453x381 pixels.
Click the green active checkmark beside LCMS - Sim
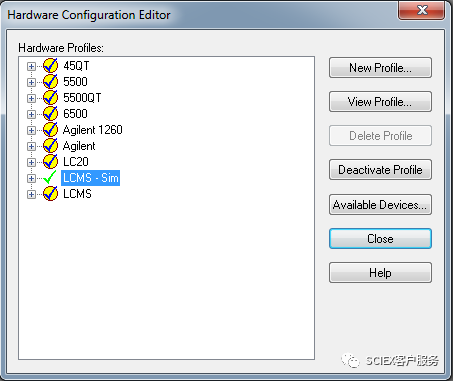click(x=50, y=177)
